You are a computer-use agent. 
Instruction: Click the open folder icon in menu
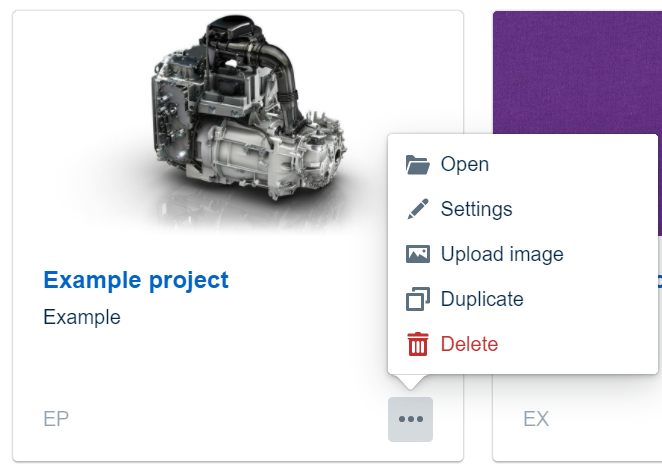coord(418,165)
